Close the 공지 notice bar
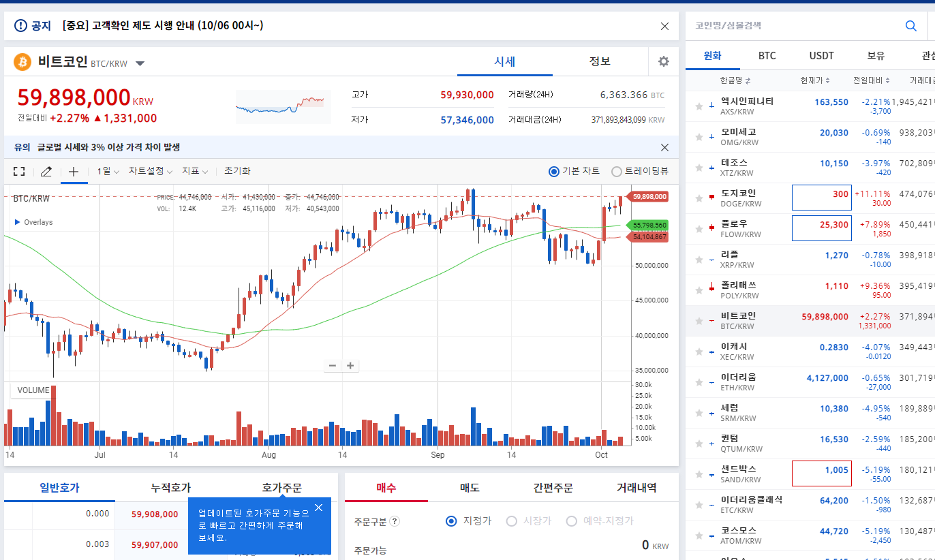This screenshot has width=935, height=560. [664, 26]
